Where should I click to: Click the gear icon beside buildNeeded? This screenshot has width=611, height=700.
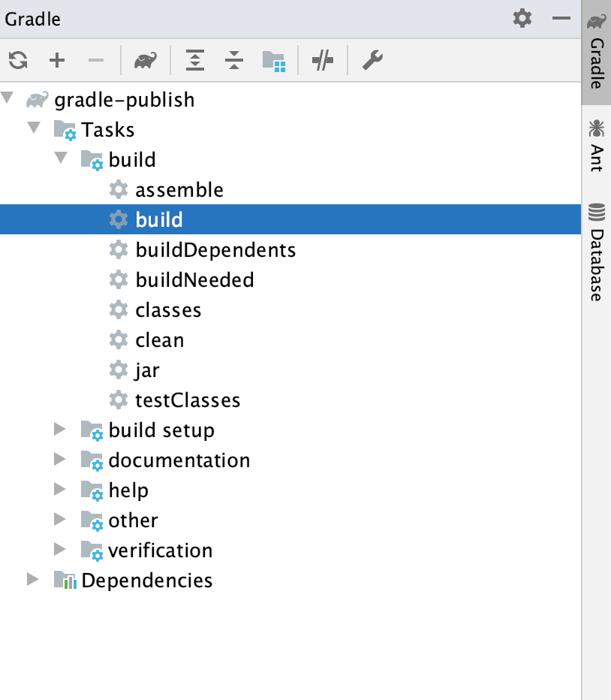click(119, 280)
